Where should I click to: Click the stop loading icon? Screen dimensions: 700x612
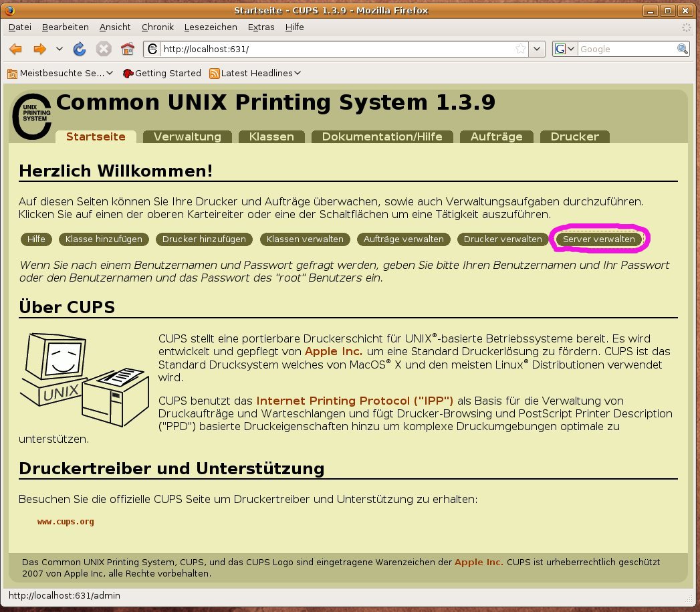point(103,49)
